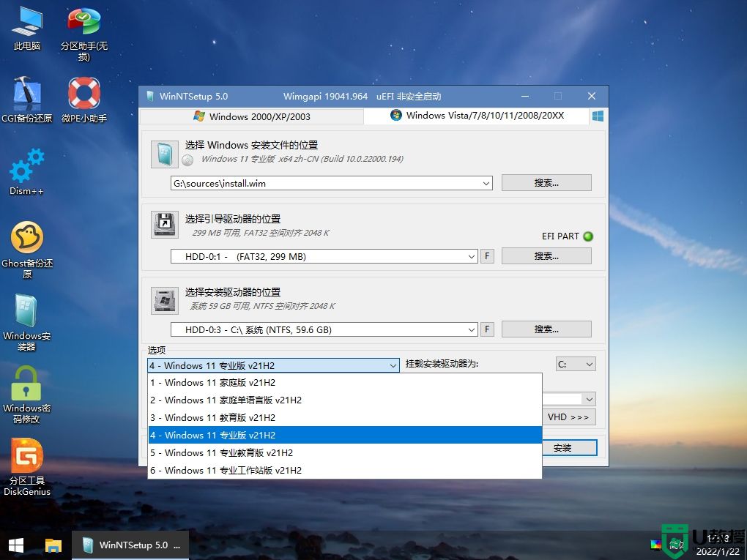Open the HDD-0:1 boot drive dropdown

click(472, 255)
